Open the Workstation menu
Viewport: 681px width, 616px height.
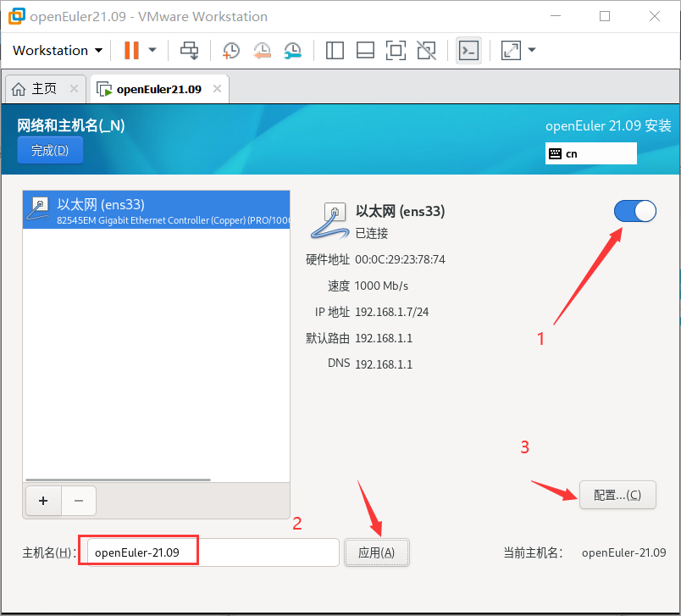pos(58,50)
